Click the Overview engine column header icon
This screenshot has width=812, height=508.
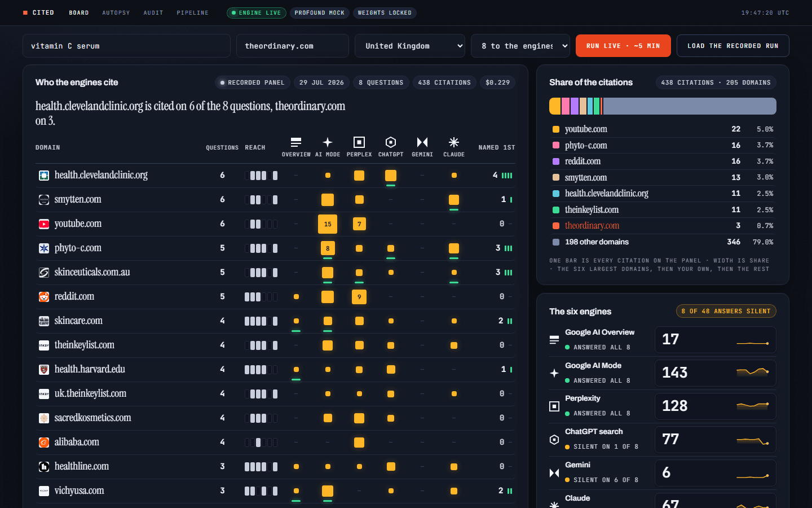point(296,142)
